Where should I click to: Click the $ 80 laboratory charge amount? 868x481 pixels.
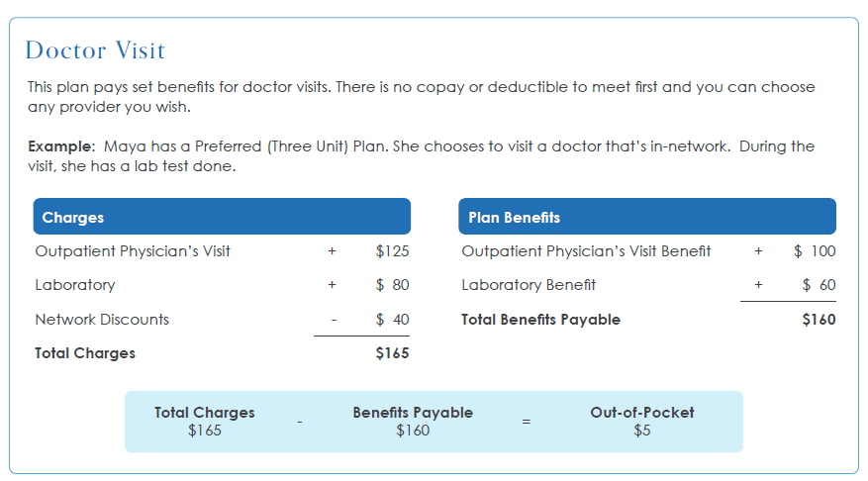pos(392,285)
